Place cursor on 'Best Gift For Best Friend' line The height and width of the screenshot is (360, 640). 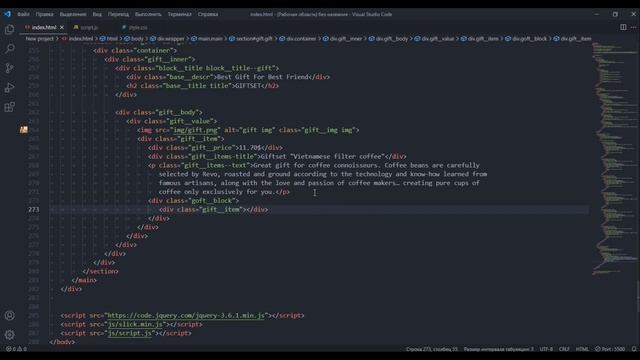tap(228, 77)
